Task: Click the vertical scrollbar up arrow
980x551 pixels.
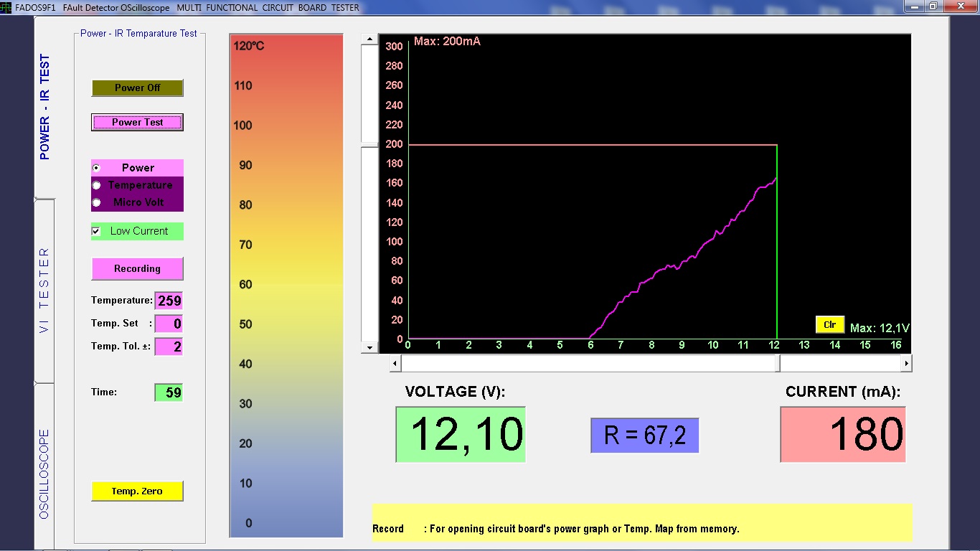Action: coord(369,39)
